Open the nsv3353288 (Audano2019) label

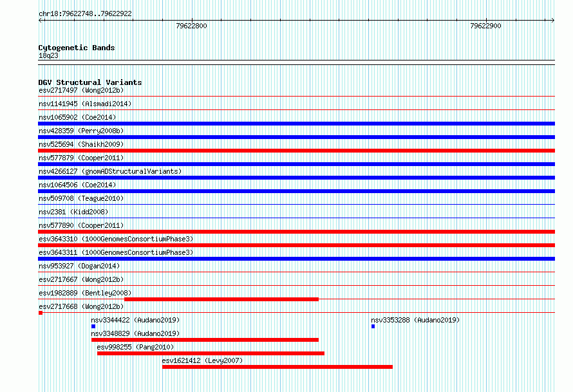(x=415, y=320)
